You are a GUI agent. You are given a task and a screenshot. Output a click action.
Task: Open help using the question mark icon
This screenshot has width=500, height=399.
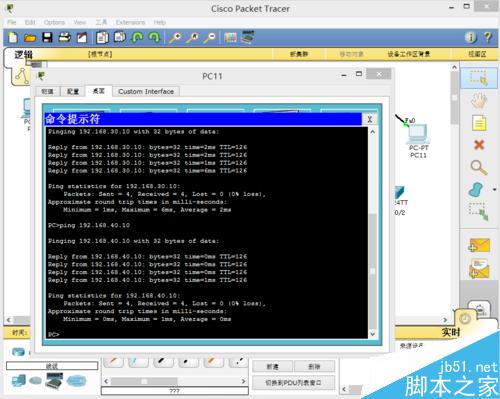point(488,37)
